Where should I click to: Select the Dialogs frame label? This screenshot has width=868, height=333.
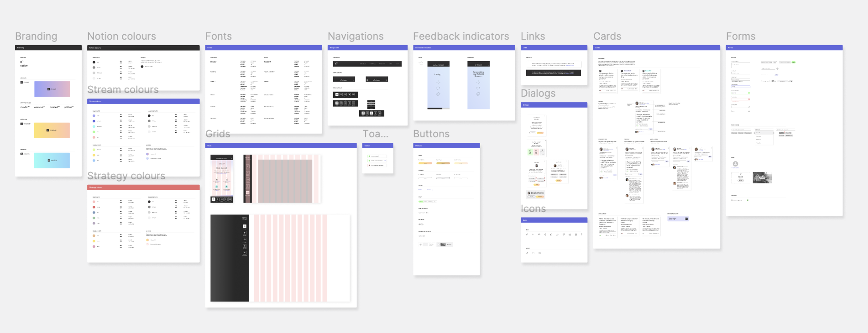(x=538, y=93)
